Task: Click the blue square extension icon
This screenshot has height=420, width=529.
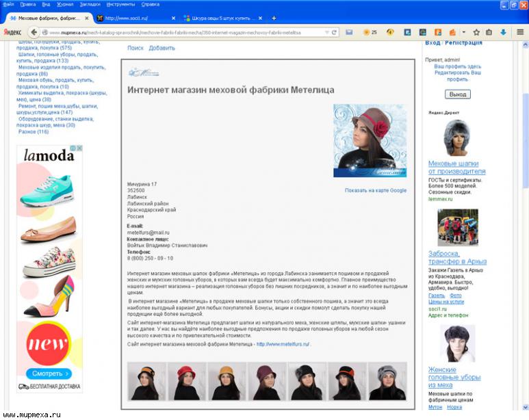Action: click(408, 32)
